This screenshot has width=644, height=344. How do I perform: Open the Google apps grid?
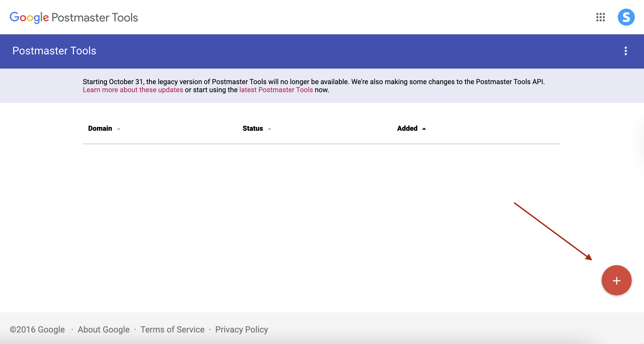tap(600, 17)
